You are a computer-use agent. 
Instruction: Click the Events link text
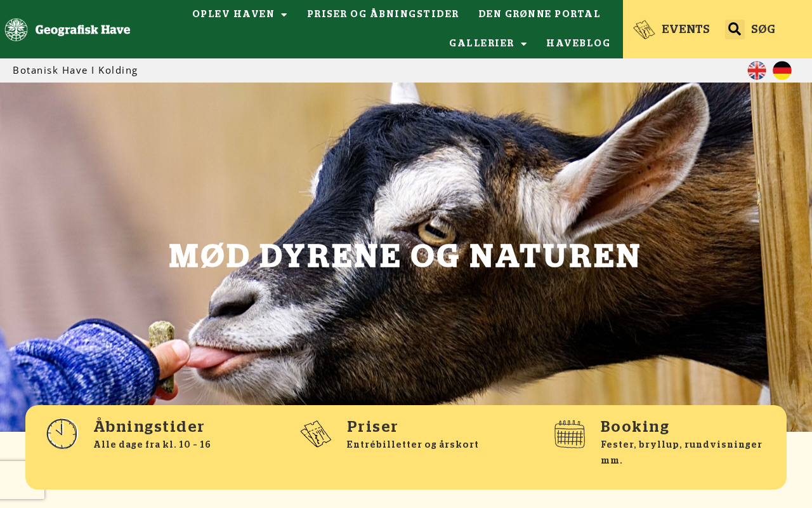(686, 29)
